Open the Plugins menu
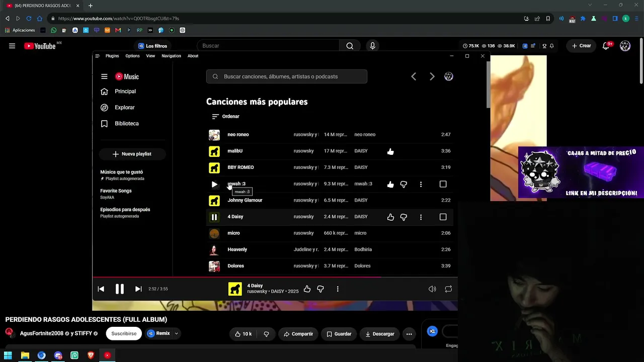The height and width of the screenshot is (362, 644). (112, 56)
